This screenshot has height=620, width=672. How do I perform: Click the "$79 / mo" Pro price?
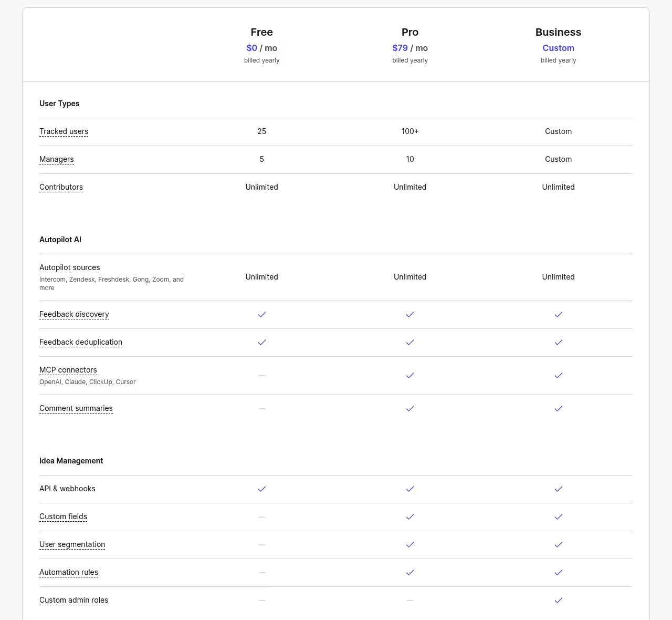410,48
